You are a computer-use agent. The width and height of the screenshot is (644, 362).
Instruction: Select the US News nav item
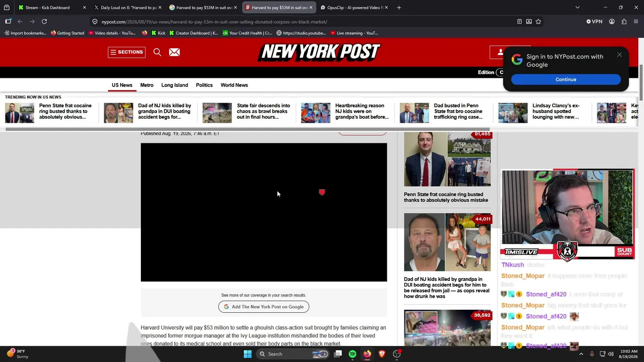[122, 85]
